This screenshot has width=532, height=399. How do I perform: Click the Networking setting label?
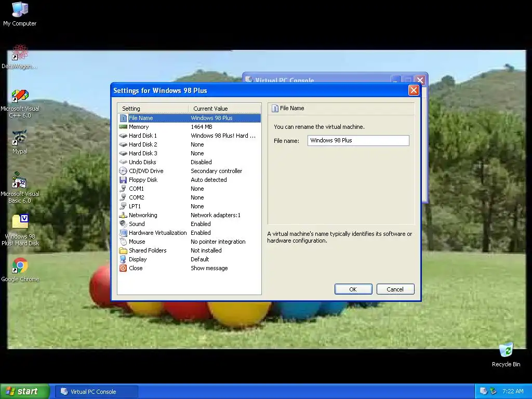click(x=143, y=215)
